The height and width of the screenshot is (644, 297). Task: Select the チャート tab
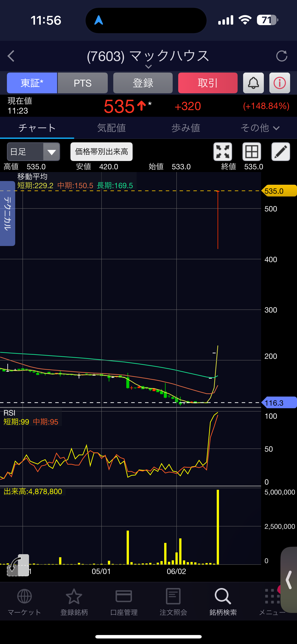(x=37, y=128)
